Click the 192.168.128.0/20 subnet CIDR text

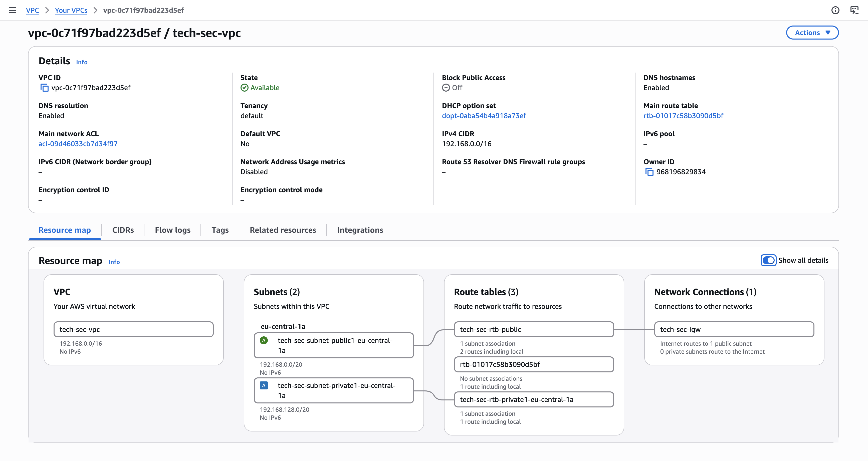284,409
